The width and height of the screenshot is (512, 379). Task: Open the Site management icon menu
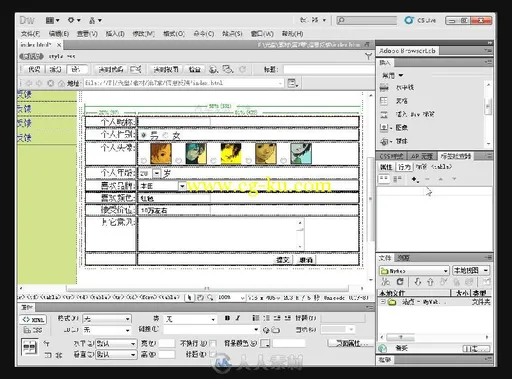point(95,20)
